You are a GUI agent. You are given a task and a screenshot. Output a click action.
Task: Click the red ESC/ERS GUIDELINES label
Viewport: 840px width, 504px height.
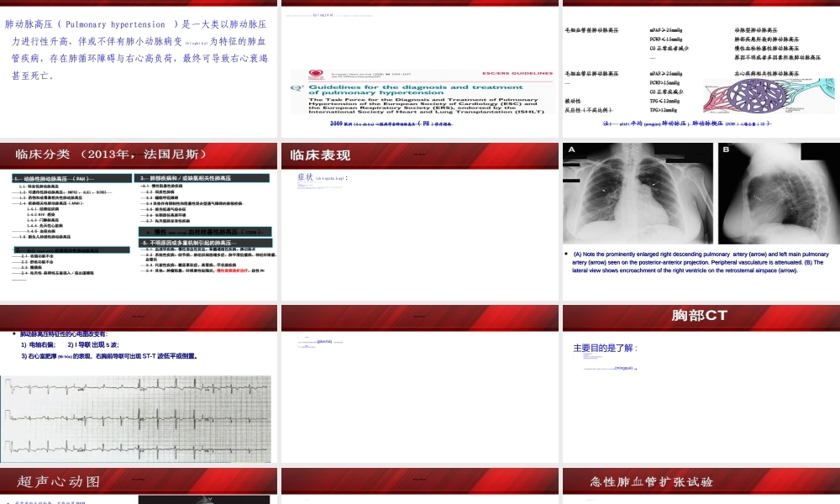[518, 73]
